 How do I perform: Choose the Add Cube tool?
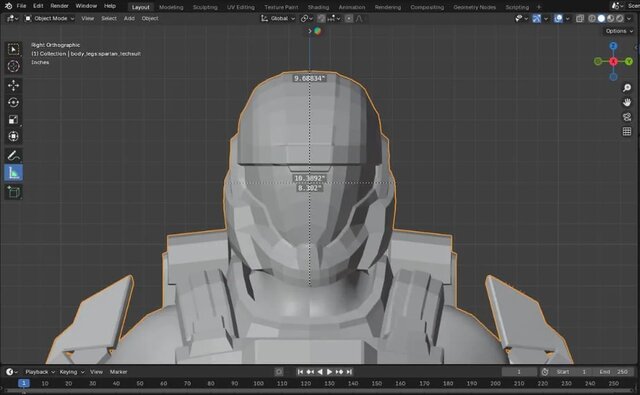coord(13,192)
